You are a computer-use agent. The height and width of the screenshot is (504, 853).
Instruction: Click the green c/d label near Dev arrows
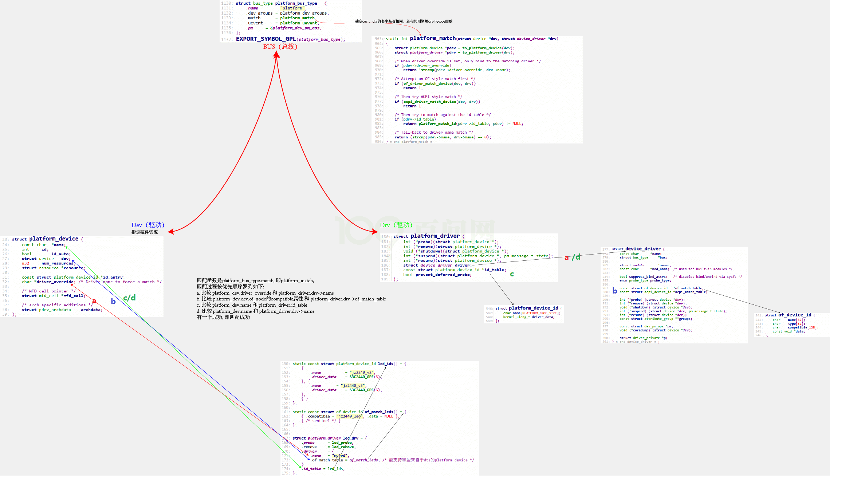click(x=129, y=298)
